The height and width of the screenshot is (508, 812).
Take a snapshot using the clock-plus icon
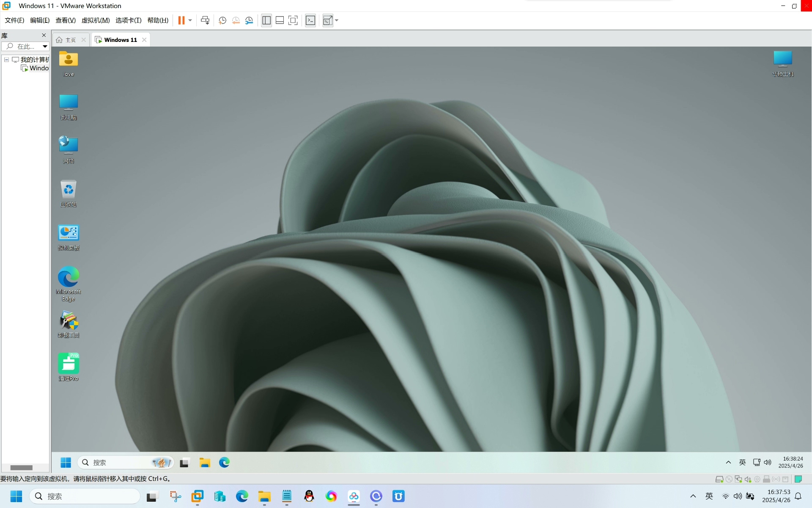[x=222, y=20]
